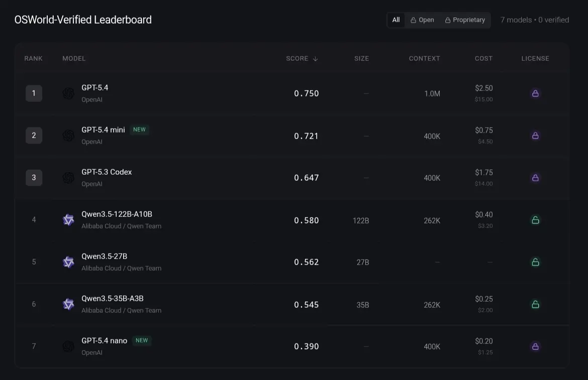This screenshot has width=588, height=380.
Task: Select the All filter tab
Action: (396, 20)
